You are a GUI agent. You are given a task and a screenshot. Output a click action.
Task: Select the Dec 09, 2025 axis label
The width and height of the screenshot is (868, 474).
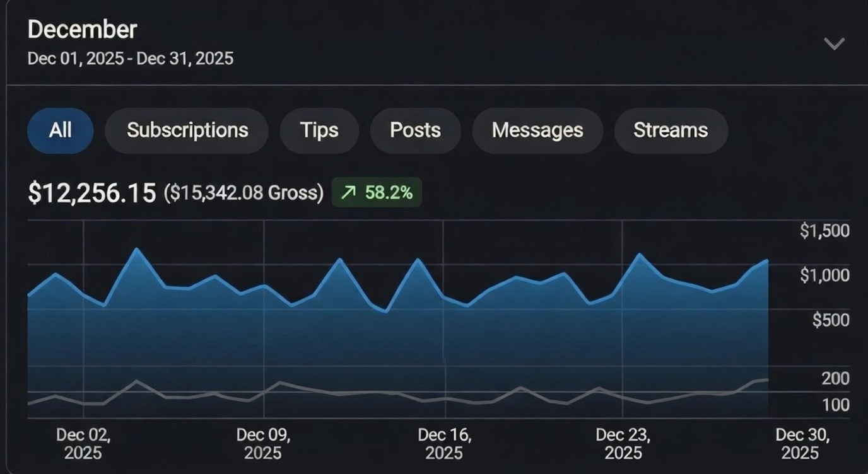[x=263, y=444]
